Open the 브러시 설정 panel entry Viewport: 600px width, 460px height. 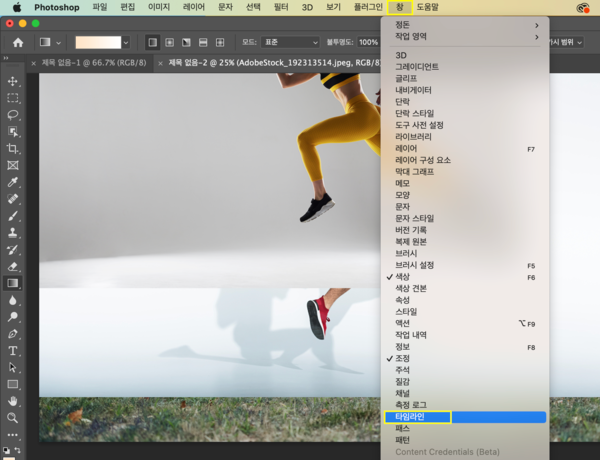click(x=465, y=265)
